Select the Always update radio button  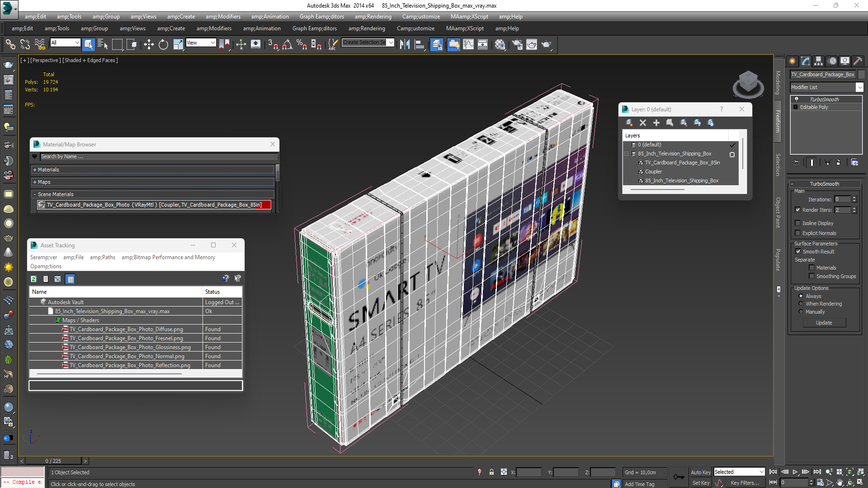tap(801, 296)
